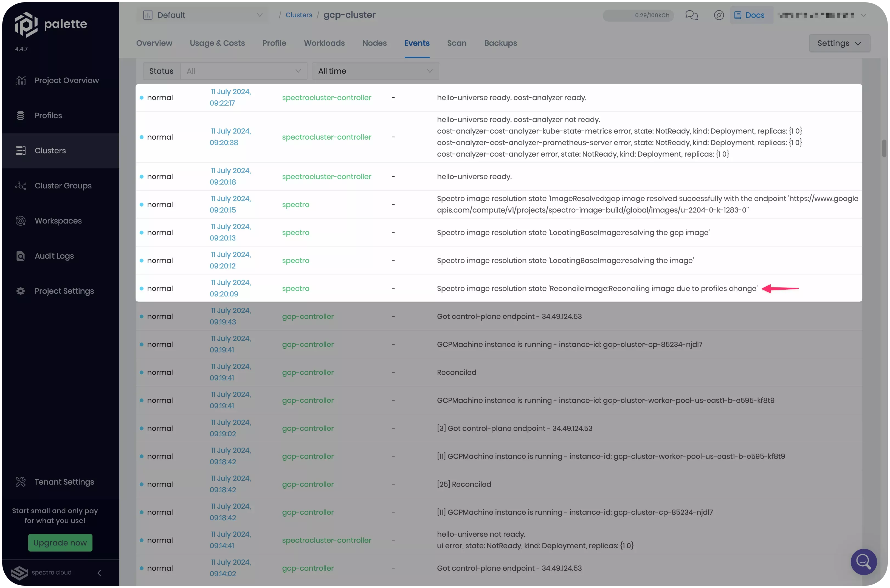Screen dimensions: 890x588
Task: Expand the Settings menu dropdown
Action: [839, 43]
